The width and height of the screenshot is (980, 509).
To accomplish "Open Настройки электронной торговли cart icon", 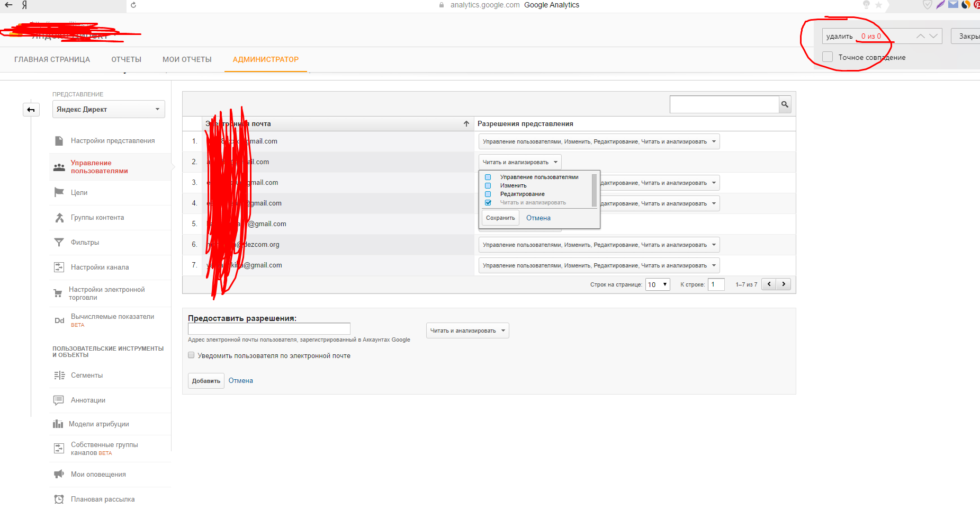I will 58,293.
